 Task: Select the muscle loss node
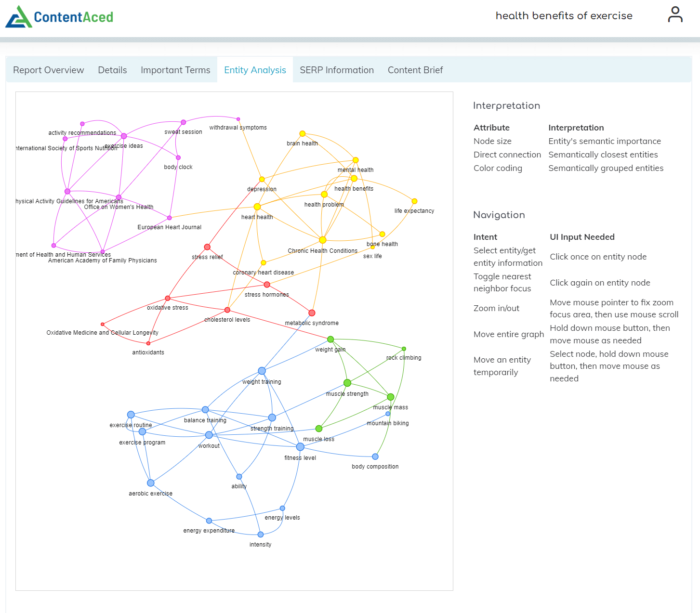[319, 429]
